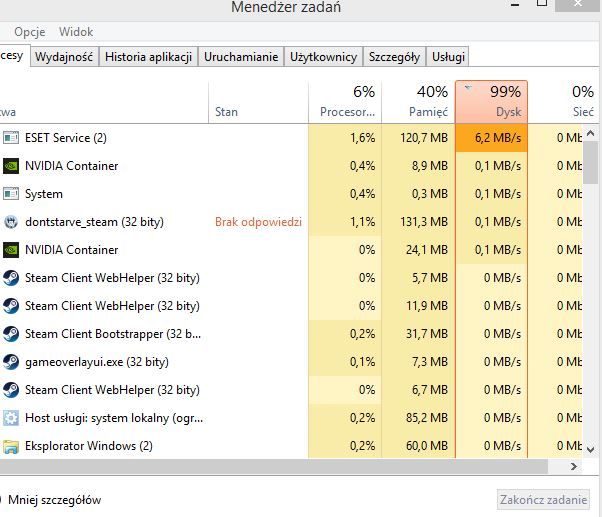Image resolution: width=602 pixels, height=517 pixels.
Task: Select Eksplorator Windows (2) process name
Action: point(89,446)
